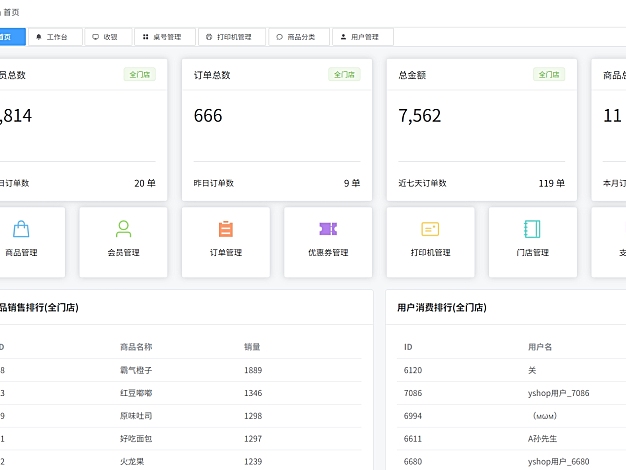The height and width of the screenshot is (470, 626).
Task: Click the 订单总数 card title
Action: click(x=212, y=75)
